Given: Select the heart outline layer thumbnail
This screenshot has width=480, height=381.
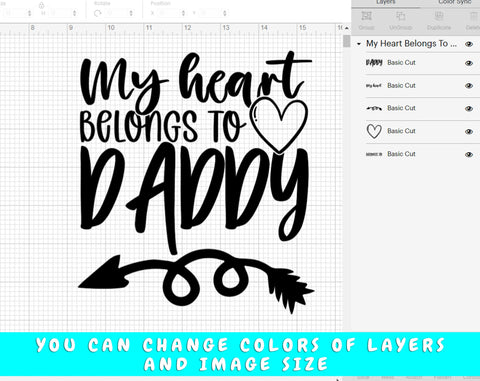Looking at the screenshot, I should [374, 131].
